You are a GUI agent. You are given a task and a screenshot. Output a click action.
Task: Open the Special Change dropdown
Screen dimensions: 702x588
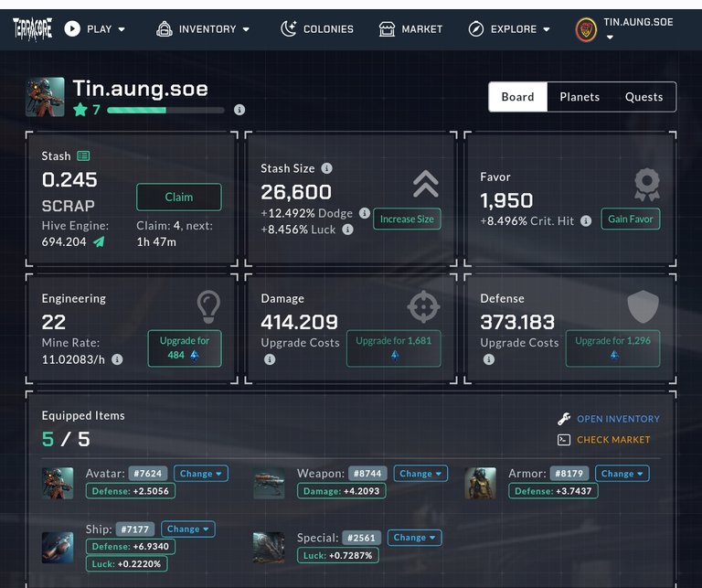click(x=415, y=538)
